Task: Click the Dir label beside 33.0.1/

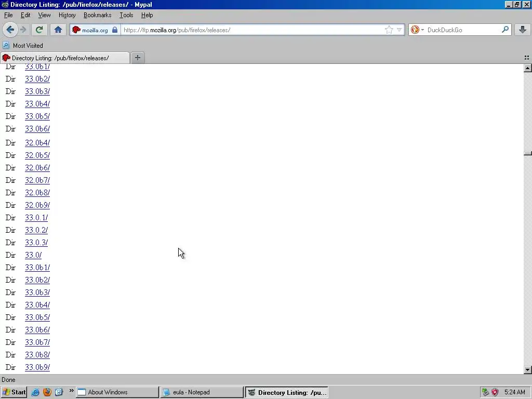Action: (10, 218)
